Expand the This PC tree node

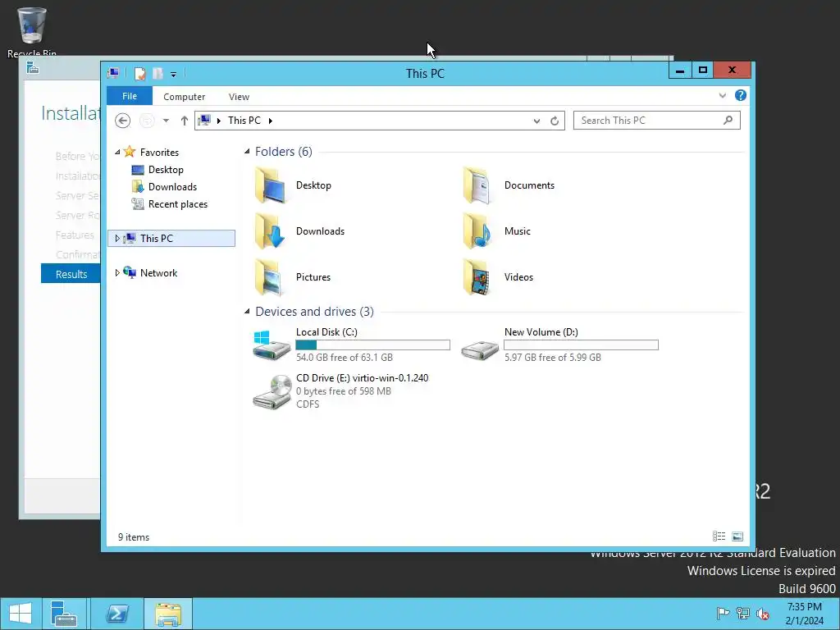point(117,239)
